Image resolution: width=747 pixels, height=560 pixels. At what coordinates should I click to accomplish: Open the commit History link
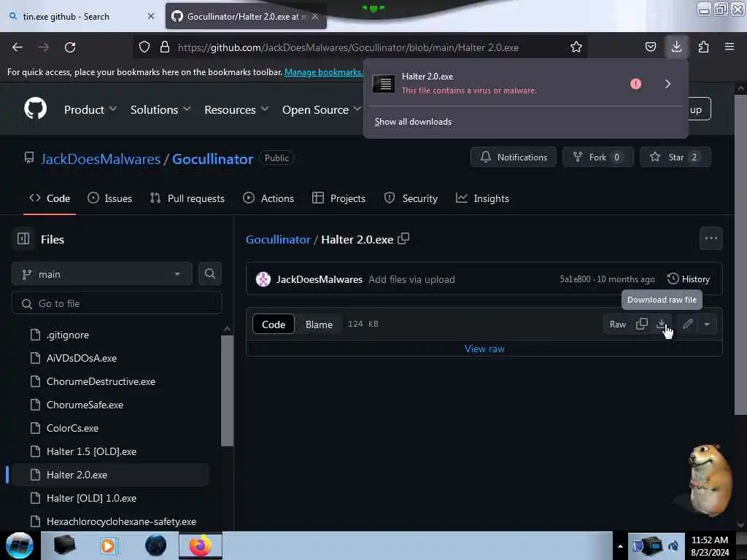pyautogui.click(x=689, y=279)
